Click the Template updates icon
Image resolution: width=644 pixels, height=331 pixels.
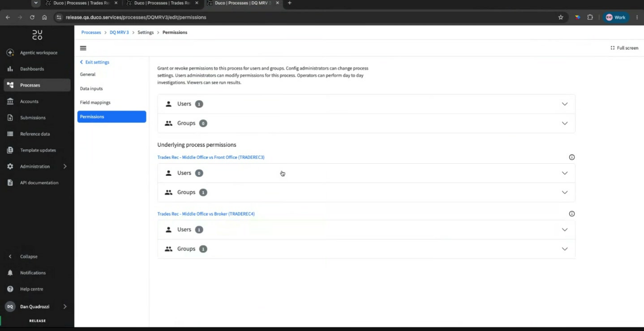(x=10, y=150)
